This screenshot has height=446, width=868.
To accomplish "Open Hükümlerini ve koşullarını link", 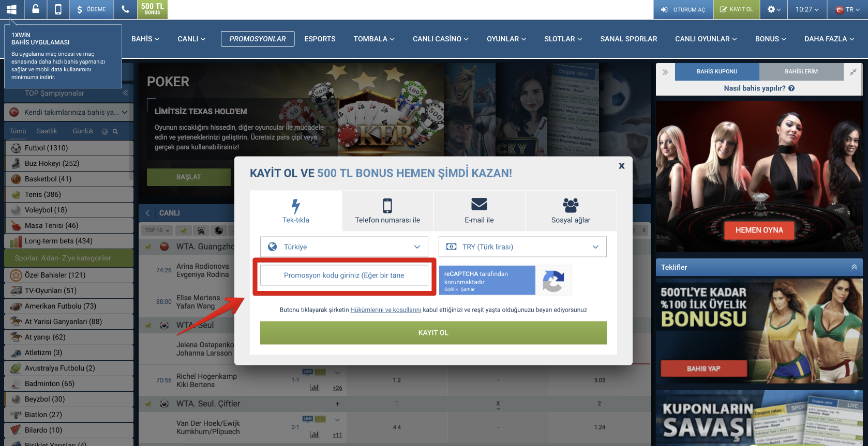I will (x=386, y=310).
